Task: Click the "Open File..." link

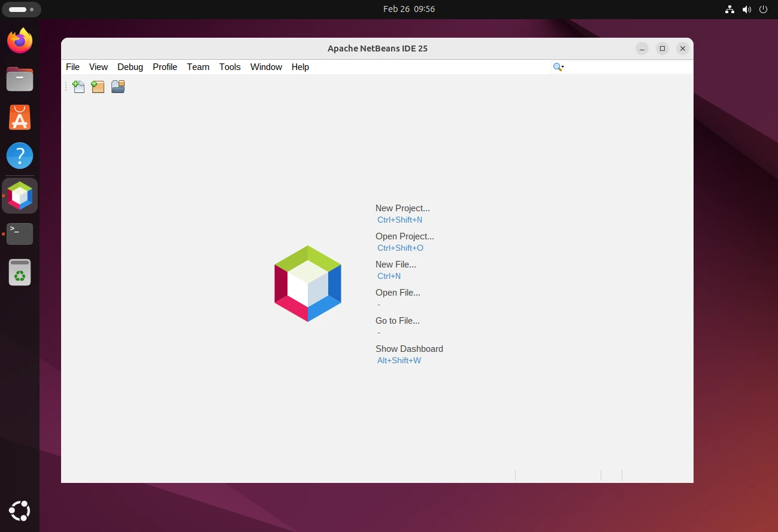Action: (398, 293)
